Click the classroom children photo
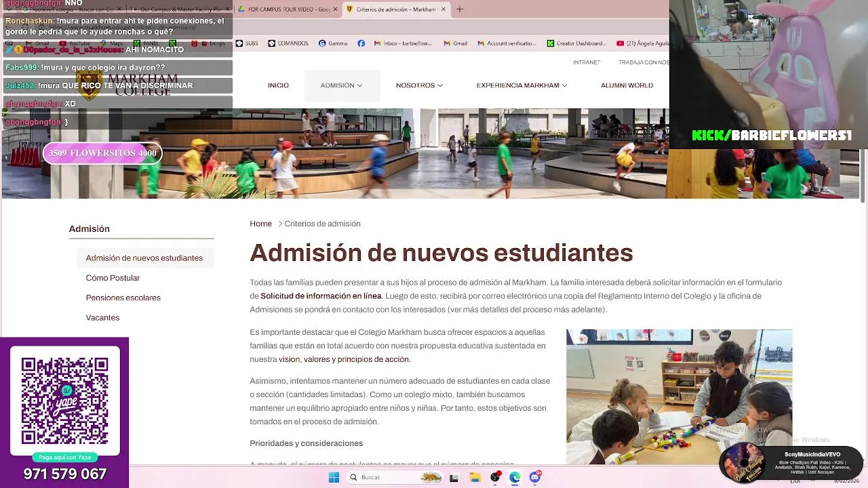 pos(679,396)
